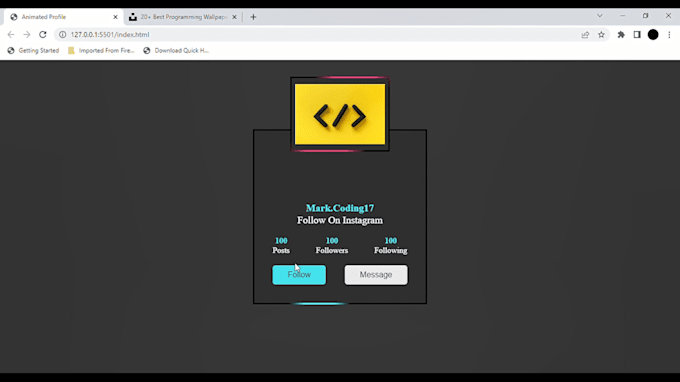Image resolution: width=680 pixels, height=382 pixels.
Task: Click the 100 Posts stat
Action: pyautogui.click(x=281, y=245)
